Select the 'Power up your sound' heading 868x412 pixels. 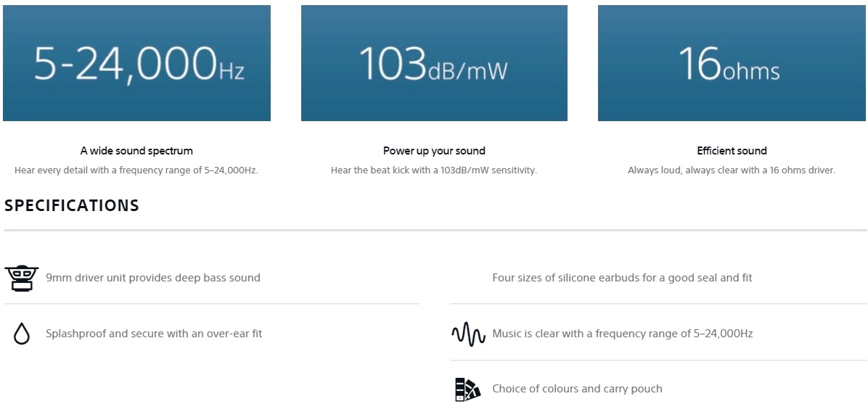[x=434, y=151]
